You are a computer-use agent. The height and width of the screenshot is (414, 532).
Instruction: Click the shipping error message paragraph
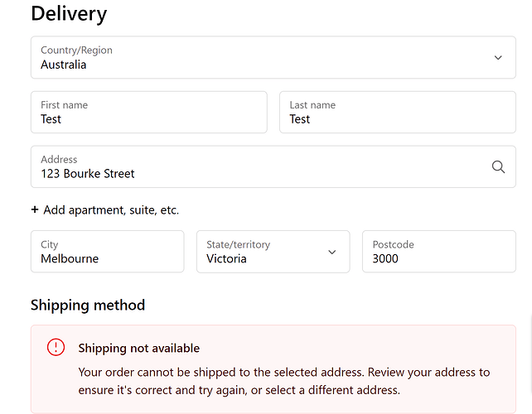tap(283, 381)
